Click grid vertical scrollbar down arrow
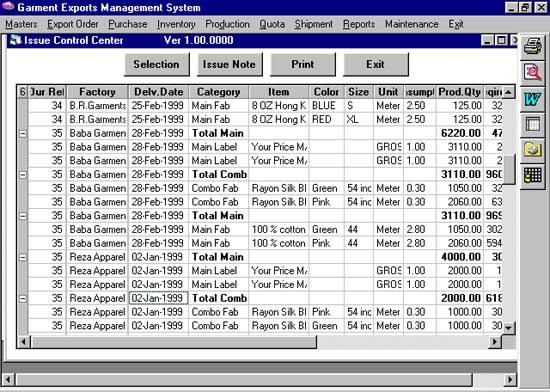The image size is (550, 392). (508, 328)
